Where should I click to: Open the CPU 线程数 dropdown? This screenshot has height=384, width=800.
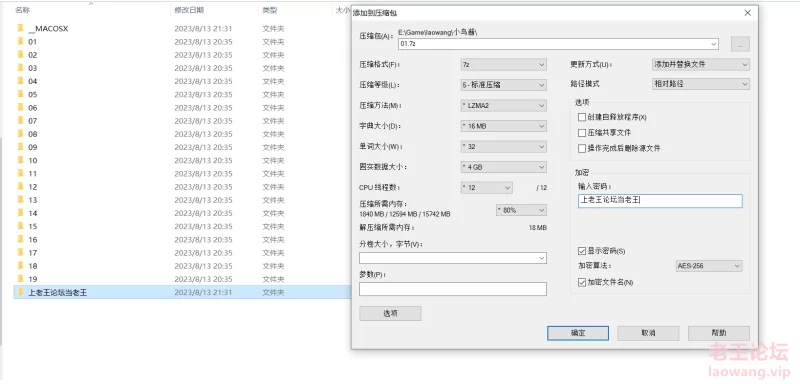[487, 188]
